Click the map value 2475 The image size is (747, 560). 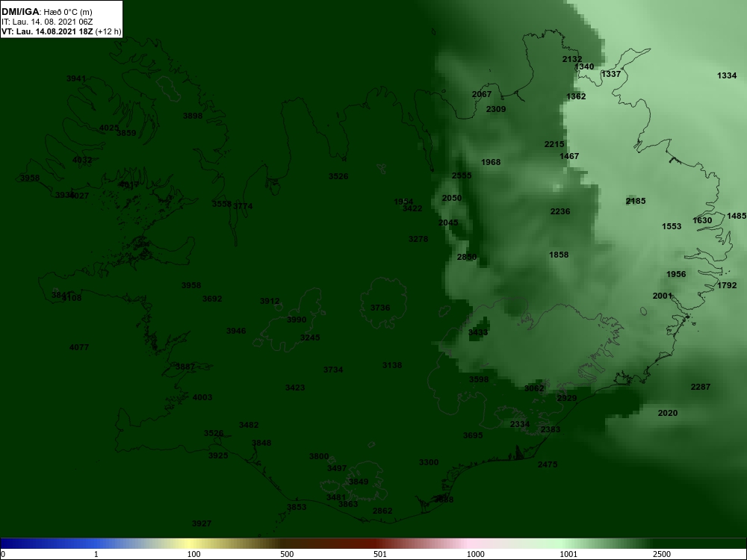pos(548,464)
